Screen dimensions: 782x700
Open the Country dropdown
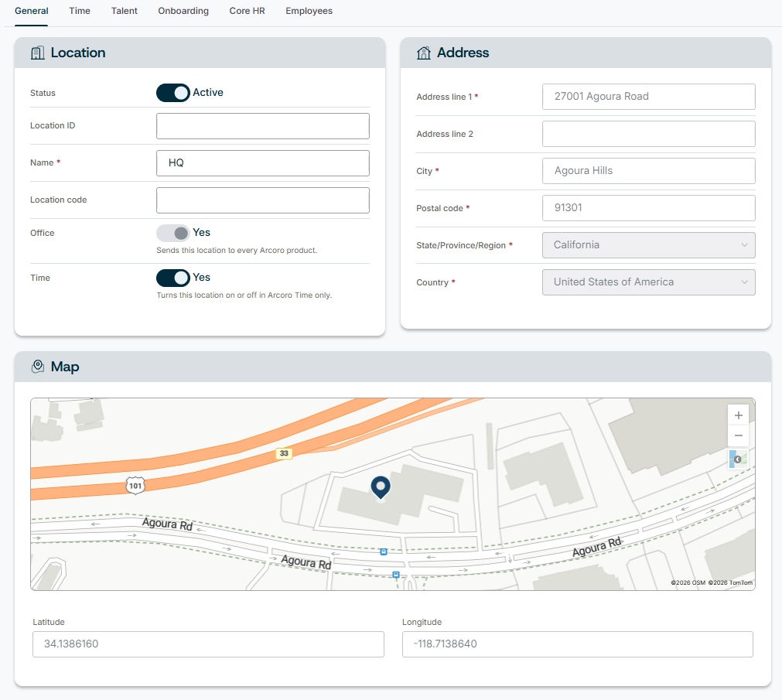648,282
